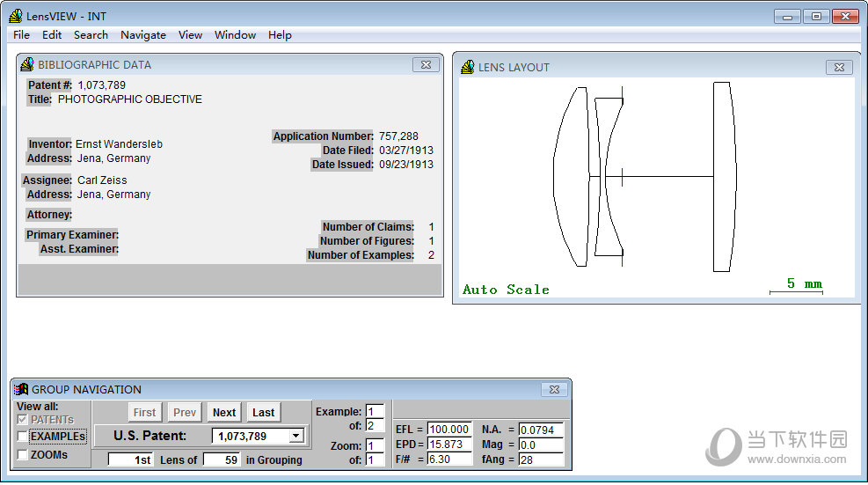Screen dimensions: 868x485
Task: Open the Search menu
Action: click(91, 35)
